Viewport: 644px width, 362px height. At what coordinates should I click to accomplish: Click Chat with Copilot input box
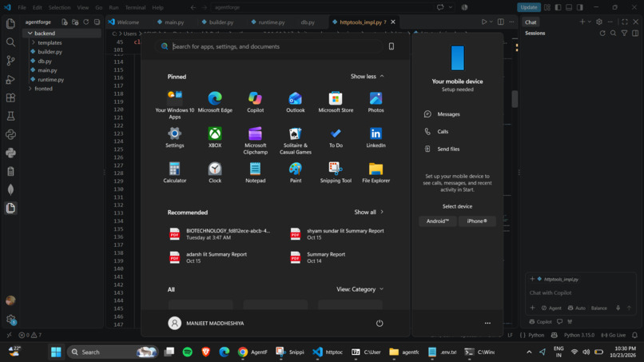pyautogui.click(x=581, y=293)
